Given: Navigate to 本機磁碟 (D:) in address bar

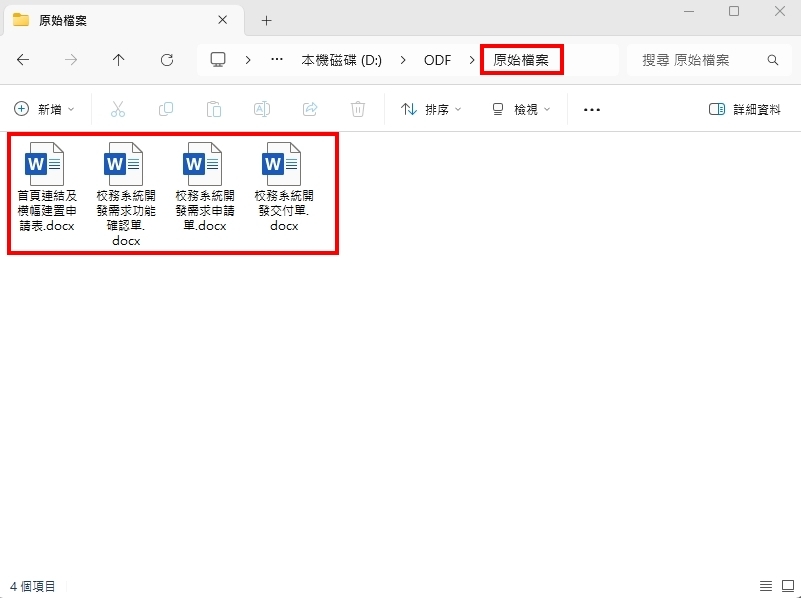Looking at the screenshot, I should click(341, 60).
